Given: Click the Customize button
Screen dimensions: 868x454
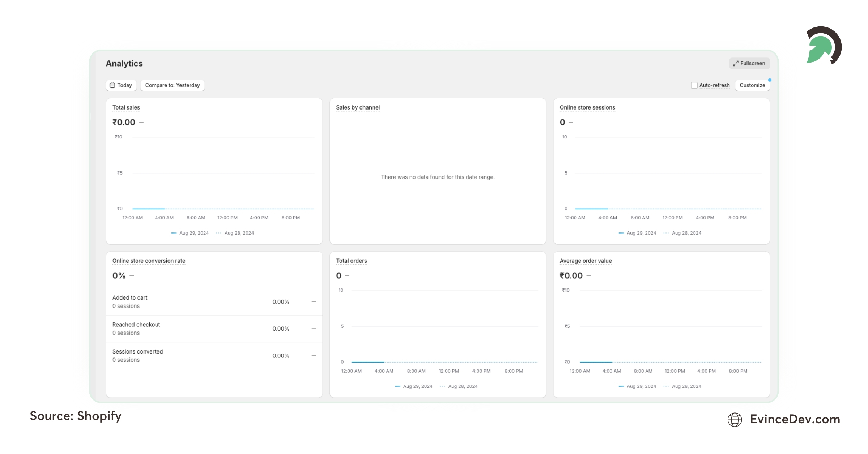Looking at the screenshot, I should (752, 85).
